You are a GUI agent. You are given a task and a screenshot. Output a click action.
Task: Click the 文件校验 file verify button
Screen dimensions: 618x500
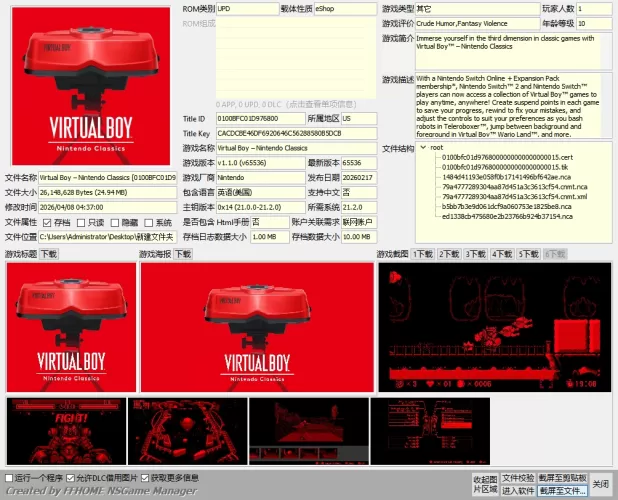(518, 478)
